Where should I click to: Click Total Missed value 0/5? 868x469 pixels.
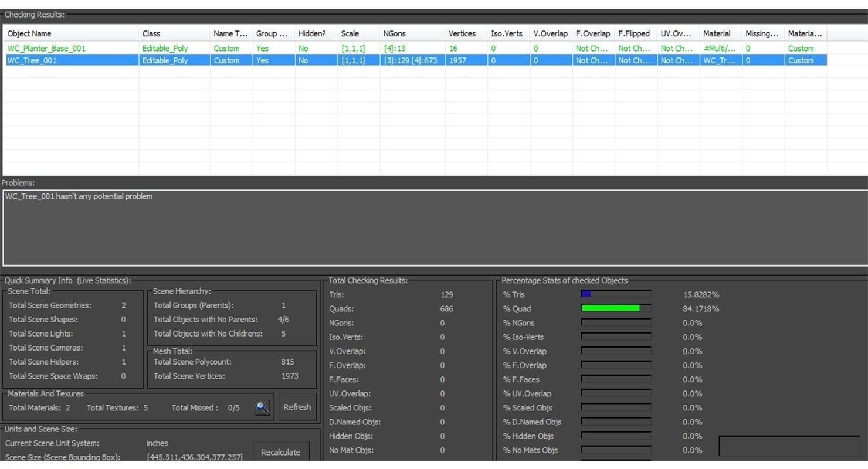234,407
